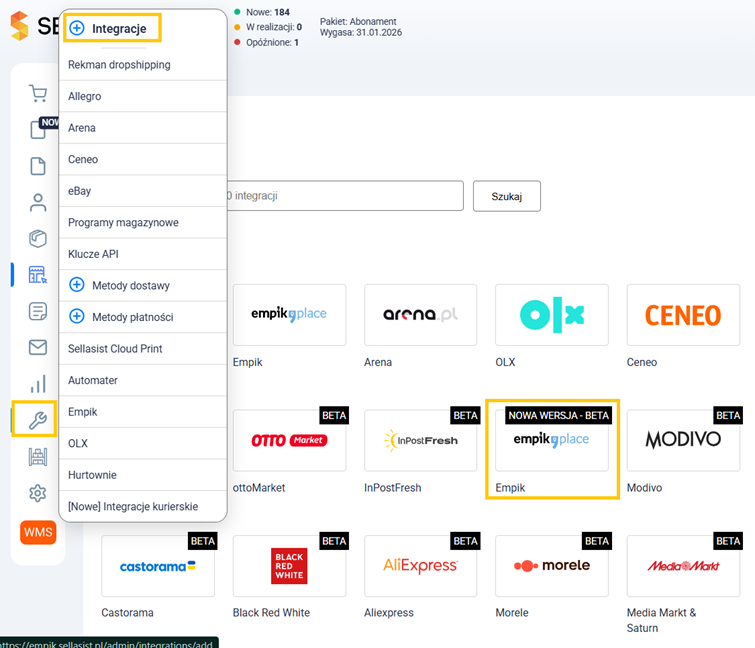Image resolution: width=755 pixels, height=648 pixels.
Task: Choose the OLX integration tile
Action: [x=552, y=316]
